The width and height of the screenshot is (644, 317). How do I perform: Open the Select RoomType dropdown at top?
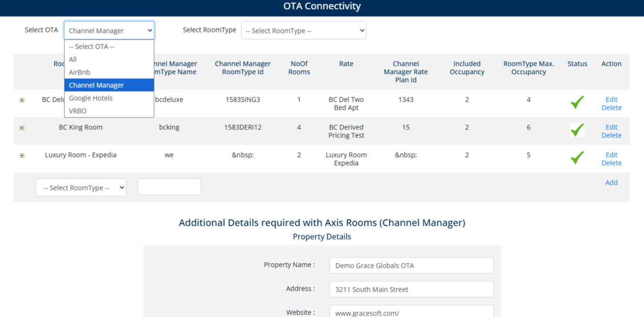point(304,31)
